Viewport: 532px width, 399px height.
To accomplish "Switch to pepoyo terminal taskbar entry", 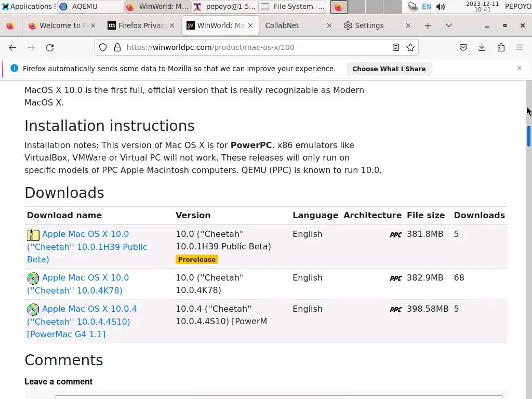I will point(224,6).
